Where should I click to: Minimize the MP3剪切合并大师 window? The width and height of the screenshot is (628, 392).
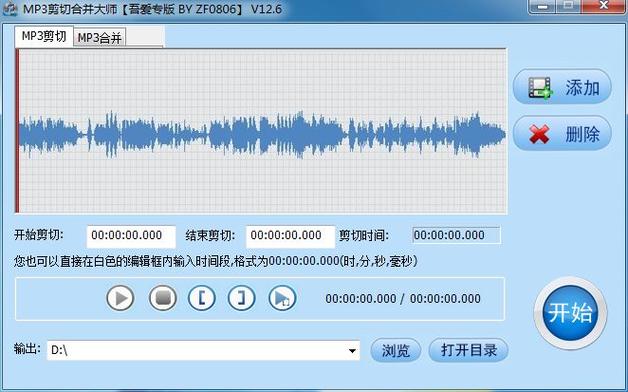[x=543, y=6]
